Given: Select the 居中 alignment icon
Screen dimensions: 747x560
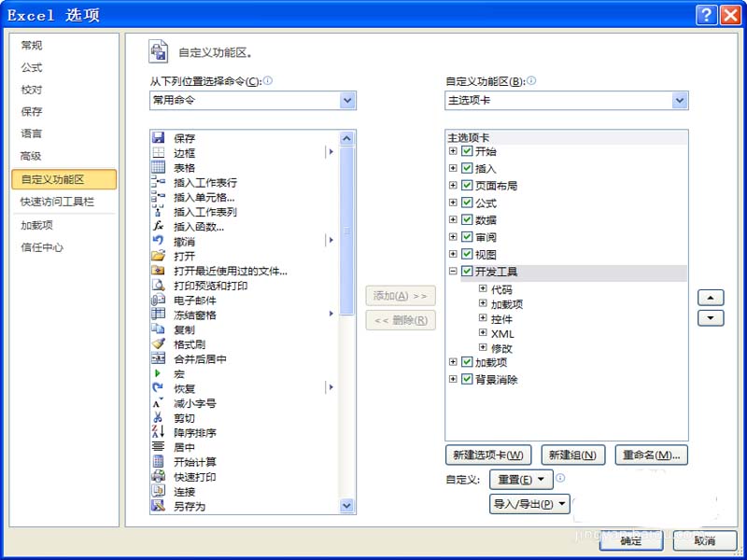Looking at the screenshot, I should tap(158, 447).
